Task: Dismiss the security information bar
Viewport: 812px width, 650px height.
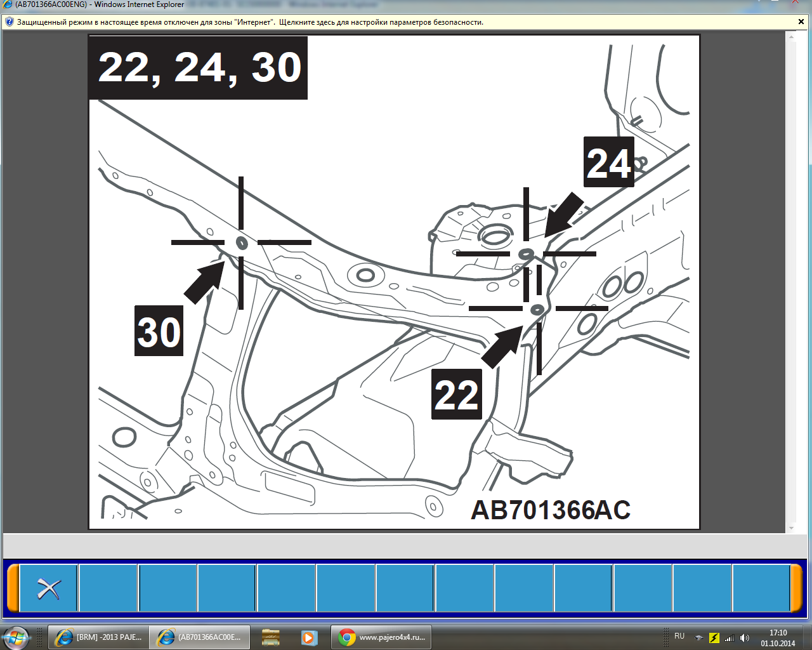Action: click(x=801, y=22)
